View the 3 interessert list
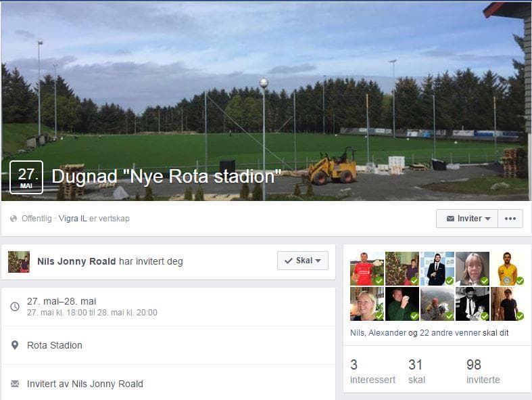The height and width of the screenshot is (400, 532). click(x=372, y=371)
